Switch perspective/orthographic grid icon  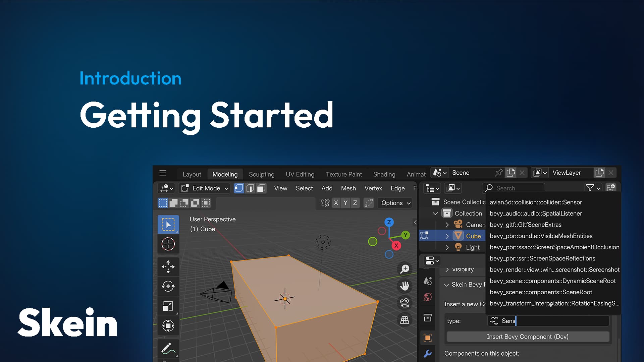pyautogui.click(x=405, y=320)
